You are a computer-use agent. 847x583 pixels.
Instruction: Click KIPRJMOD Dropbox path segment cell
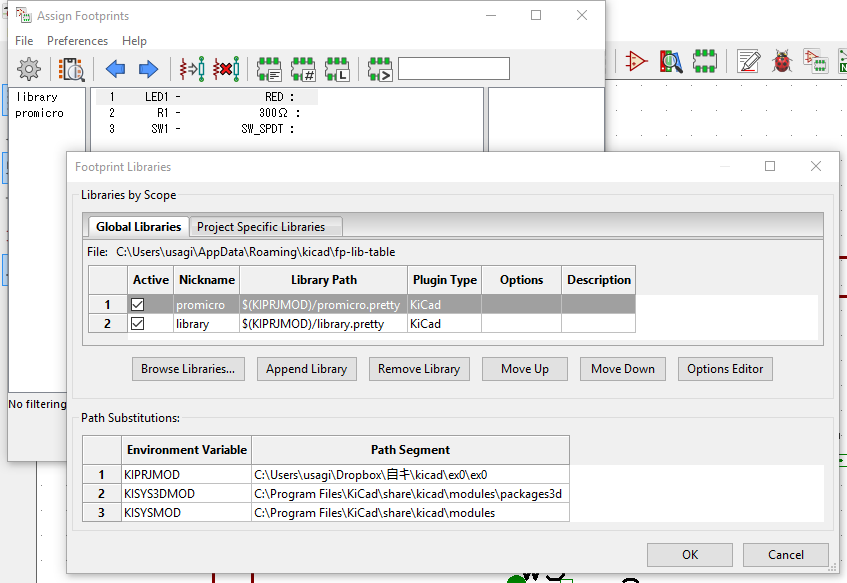[410, 474]
